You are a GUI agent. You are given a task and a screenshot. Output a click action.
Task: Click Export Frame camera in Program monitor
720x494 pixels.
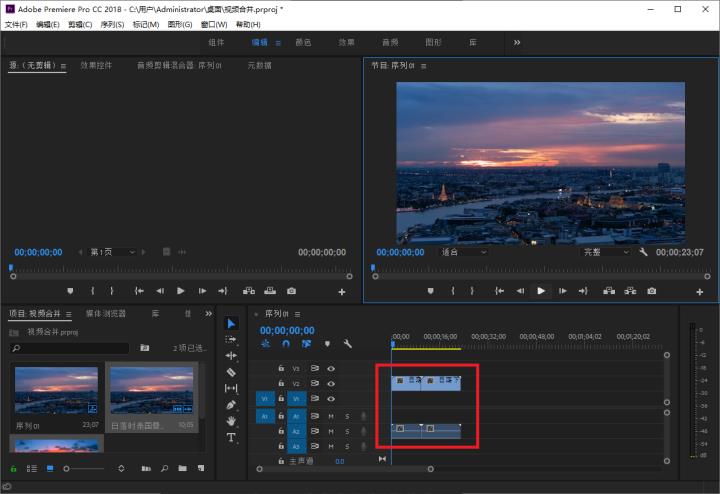(652, 291)
